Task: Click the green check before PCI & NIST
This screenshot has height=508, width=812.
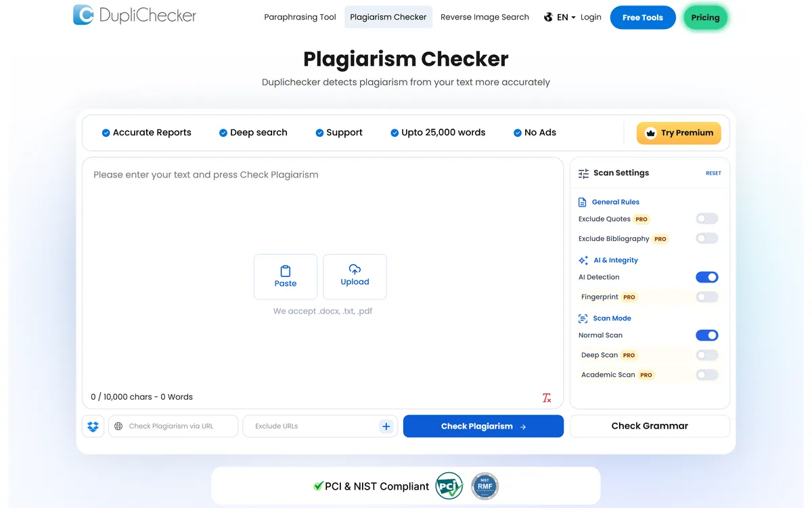Action: coord(318,486)
